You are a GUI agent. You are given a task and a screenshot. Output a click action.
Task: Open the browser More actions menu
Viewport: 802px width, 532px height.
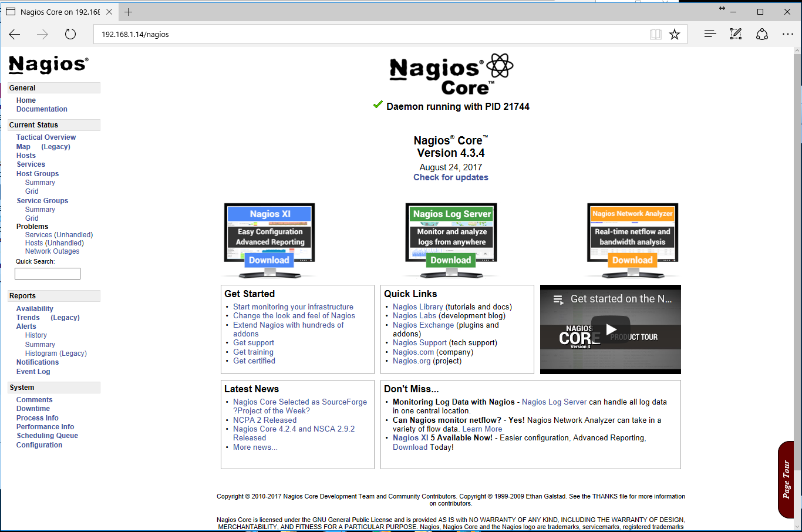pyautogui.click(x=788, y=34)
